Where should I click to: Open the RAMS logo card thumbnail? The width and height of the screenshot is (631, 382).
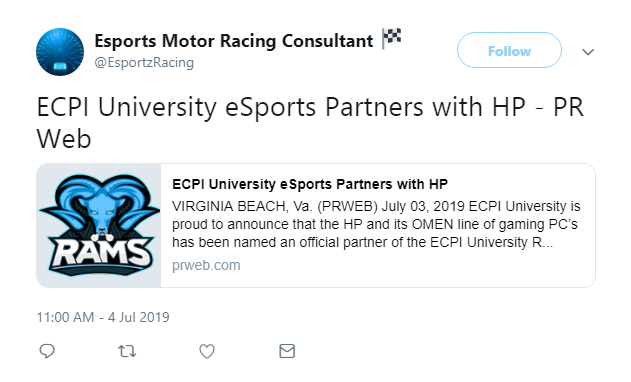click(x=99, y=225)
